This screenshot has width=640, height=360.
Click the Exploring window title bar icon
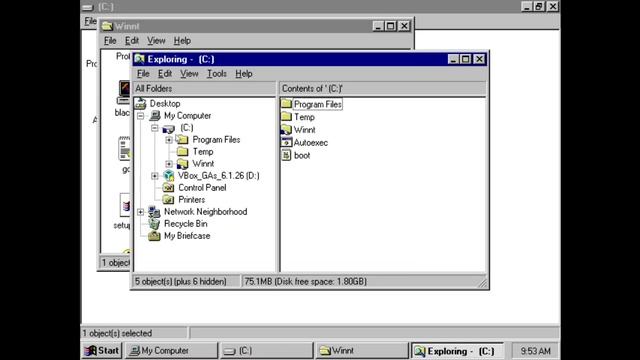point(140,59)
